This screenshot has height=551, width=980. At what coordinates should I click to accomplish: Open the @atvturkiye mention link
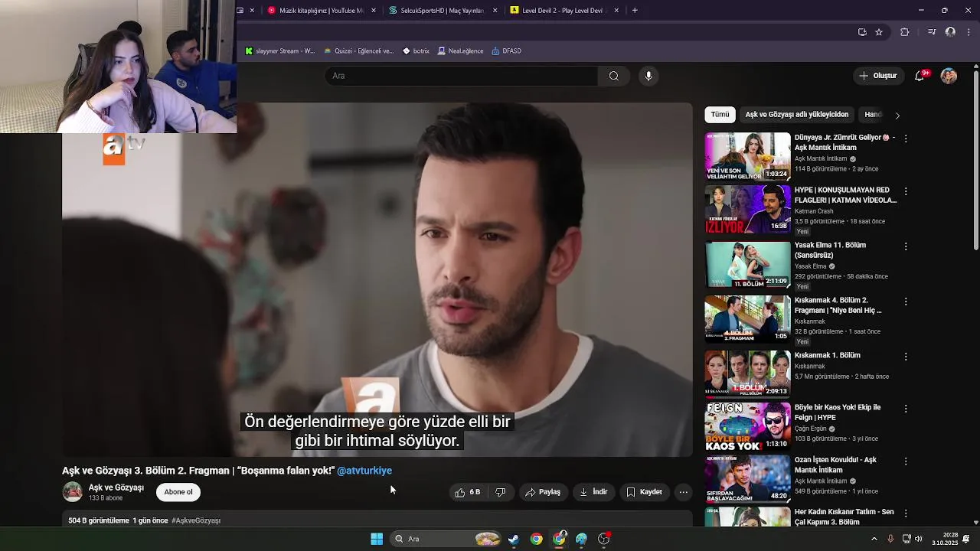coord(364,471)
